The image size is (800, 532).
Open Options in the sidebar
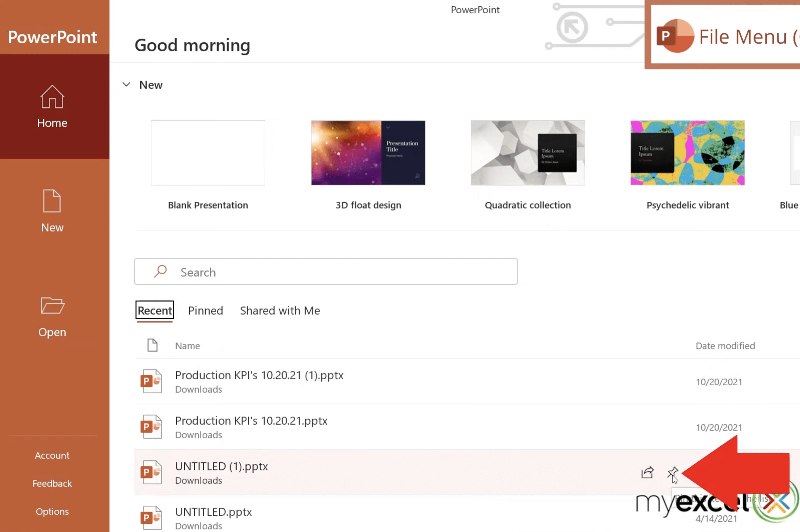(52, 512)
